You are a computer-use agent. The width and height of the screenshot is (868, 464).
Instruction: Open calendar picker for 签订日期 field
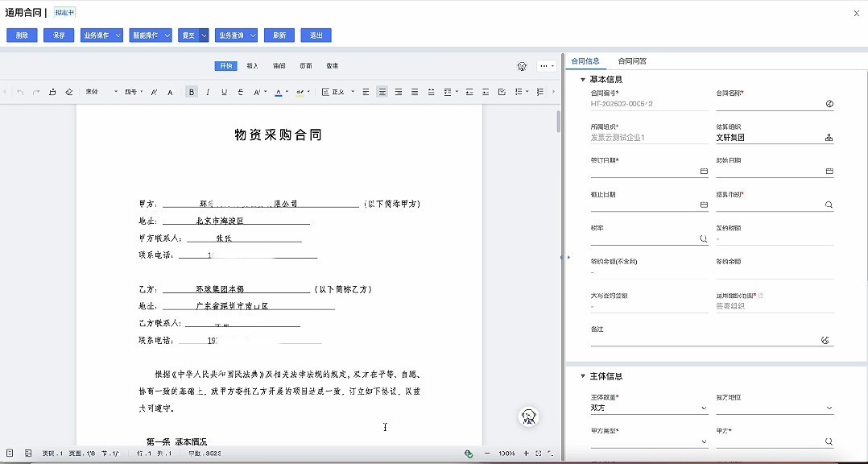704,172
